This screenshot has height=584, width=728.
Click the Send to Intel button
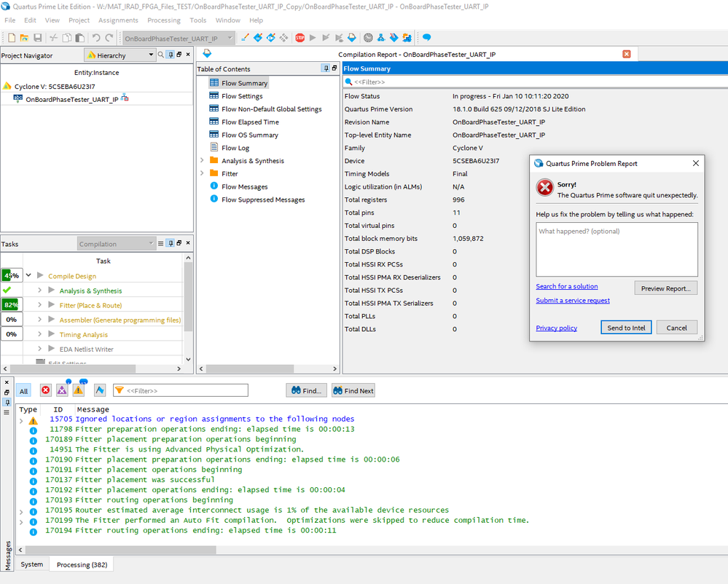coord(626,328)
